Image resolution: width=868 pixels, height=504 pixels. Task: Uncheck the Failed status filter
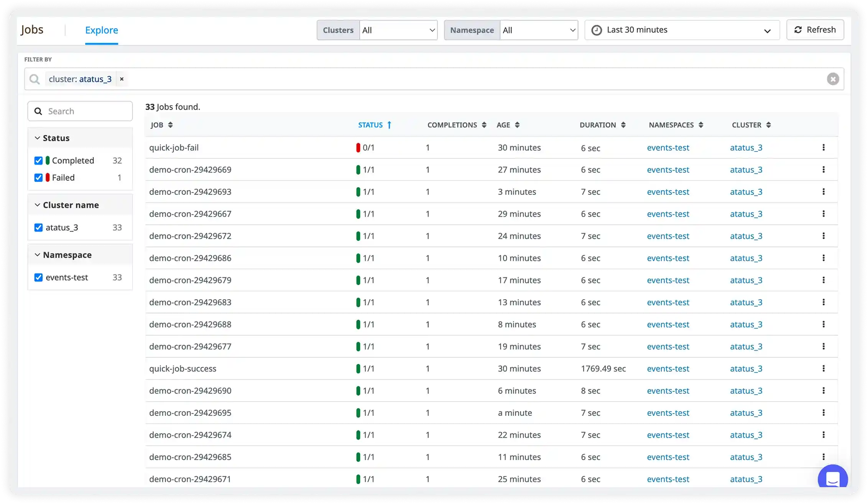[x=38, y=177]
